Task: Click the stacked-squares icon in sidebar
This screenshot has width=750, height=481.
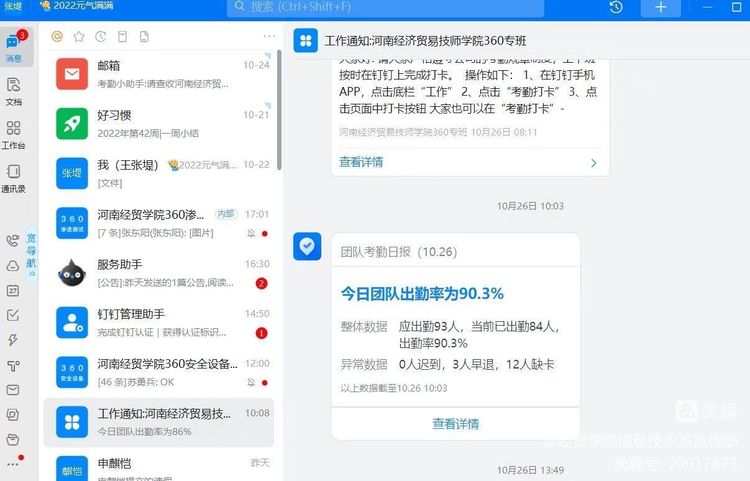Action: 13,415
